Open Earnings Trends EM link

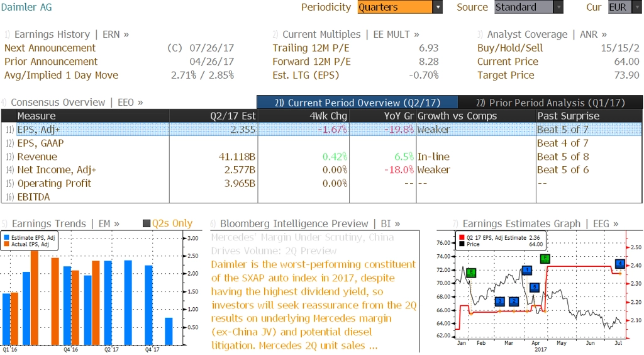[x=65, y=223]
